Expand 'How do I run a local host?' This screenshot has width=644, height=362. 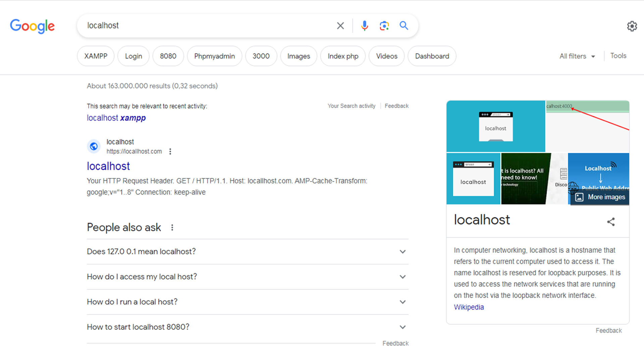click(x=248, y=302)
